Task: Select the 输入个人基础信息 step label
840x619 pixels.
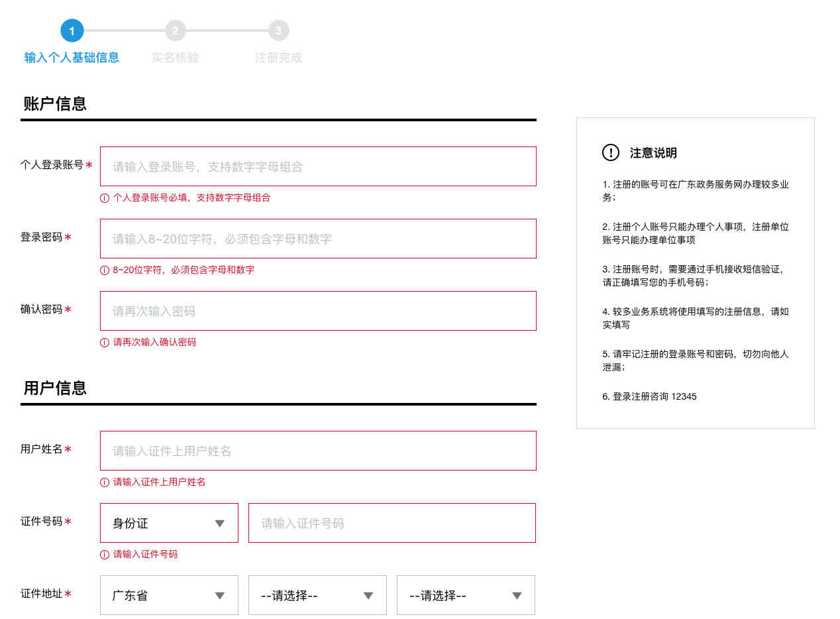Action: click(72, 58)
